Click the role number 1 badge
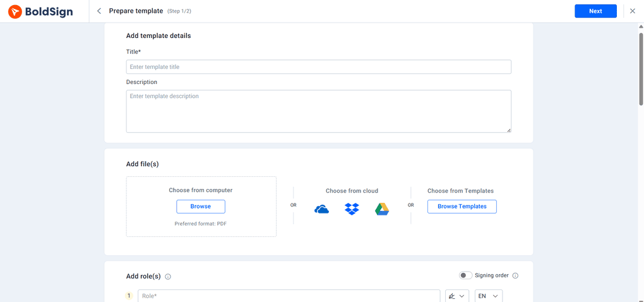Image resolution: width=644 pixels, height=302 pixels. coord(129,296)
